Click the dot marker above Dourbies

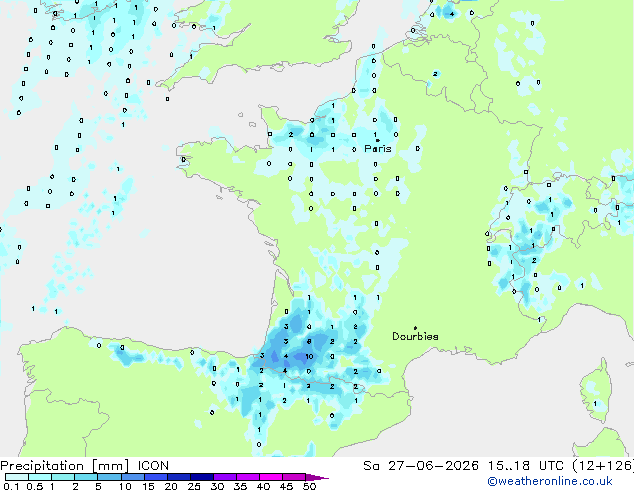pos(415,328)
